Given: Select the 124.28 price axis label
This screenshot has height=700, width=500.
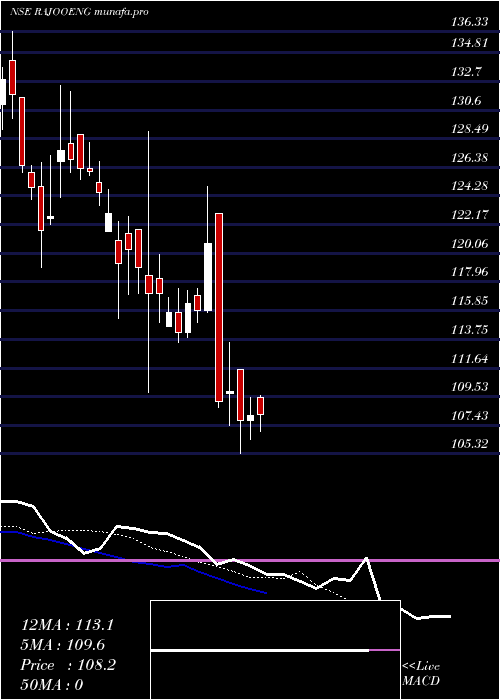Looking at the screenshot, I should (469, 186).
